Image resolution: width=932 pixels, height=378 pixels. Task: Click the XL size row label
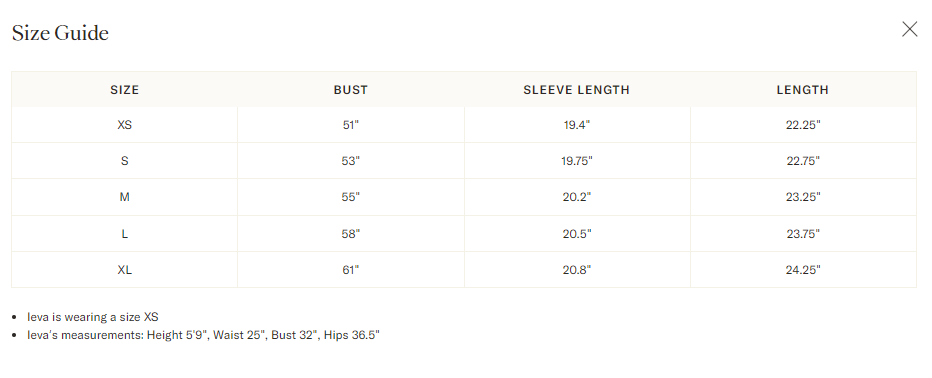pyautogui.click(x=125, y=270)
